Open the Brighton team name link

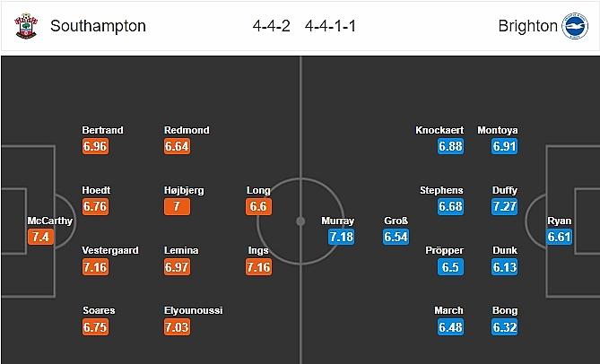[527, 26]
